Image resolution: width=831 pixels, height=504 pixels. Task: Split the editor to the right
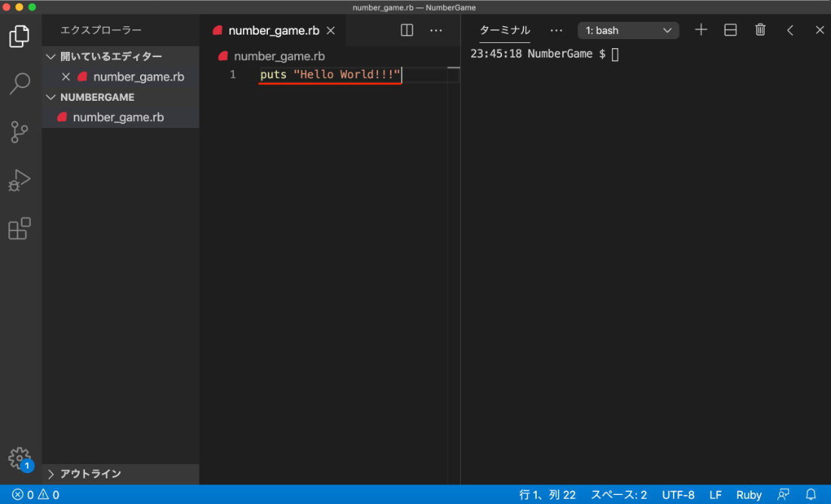point(406,30)
